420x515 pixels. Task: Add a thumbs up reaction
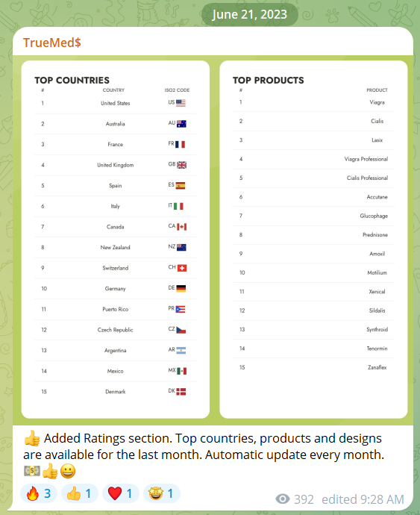pyautogui.click(x=80, y=493)
